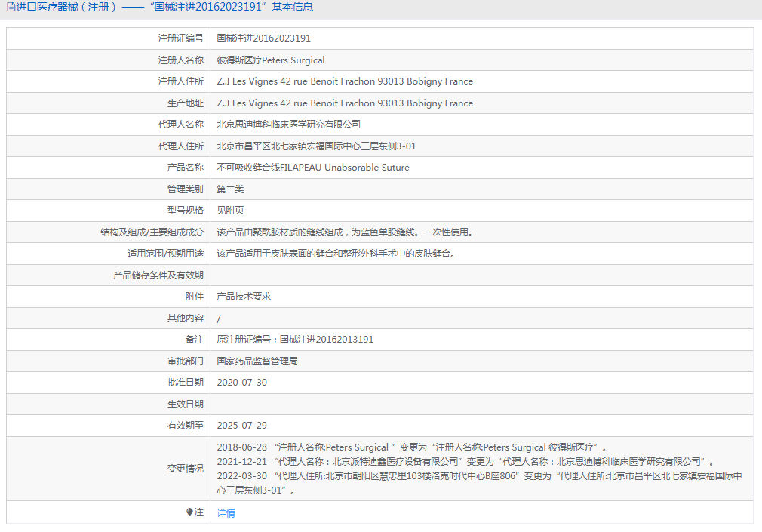Select the 2022-03-30 change record line
762x532 pixels.
pos(480,484)
